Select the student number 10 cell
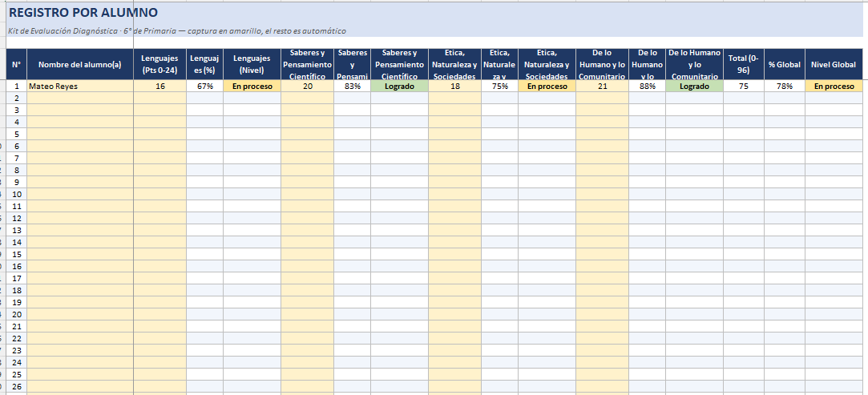Viewport: 868px width, 395px height. click(x=16, y=194)
